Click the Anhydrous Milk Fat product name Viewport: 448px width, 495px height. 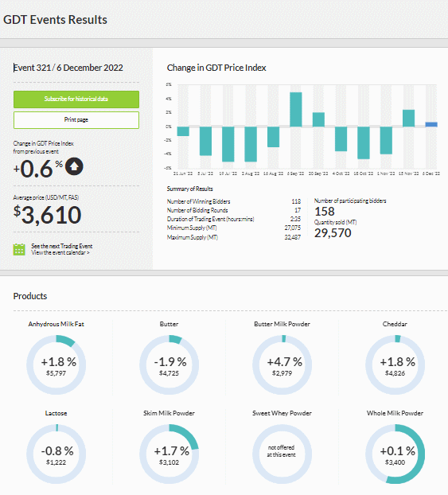pyautogui.click(x=56, y=324)
